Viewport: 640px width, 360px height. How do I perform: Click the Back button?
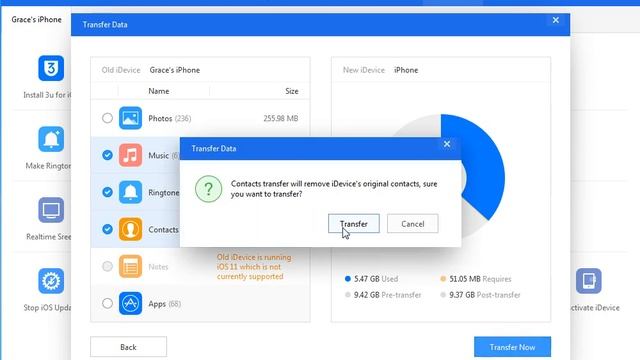[128, 347]
